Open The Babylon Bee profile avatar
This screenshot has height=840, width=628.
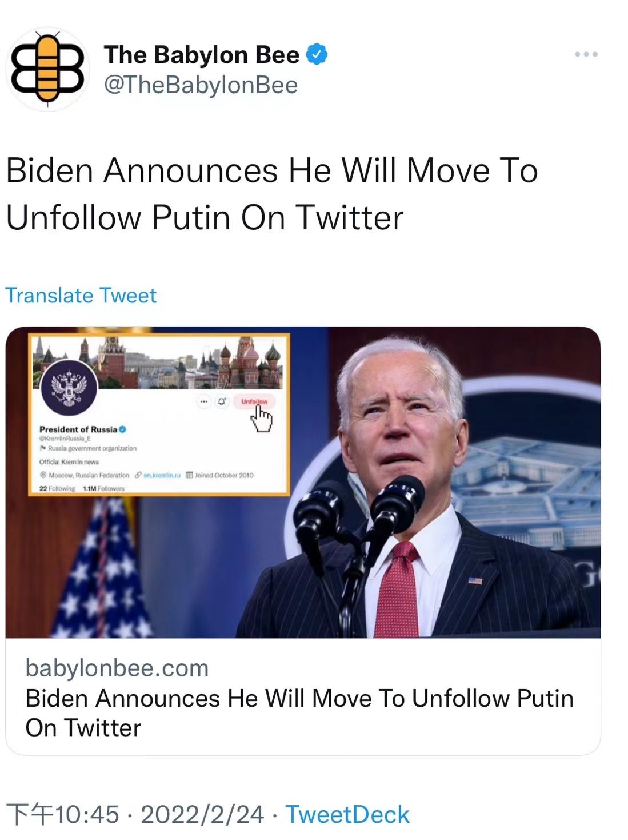click(47, 69)
